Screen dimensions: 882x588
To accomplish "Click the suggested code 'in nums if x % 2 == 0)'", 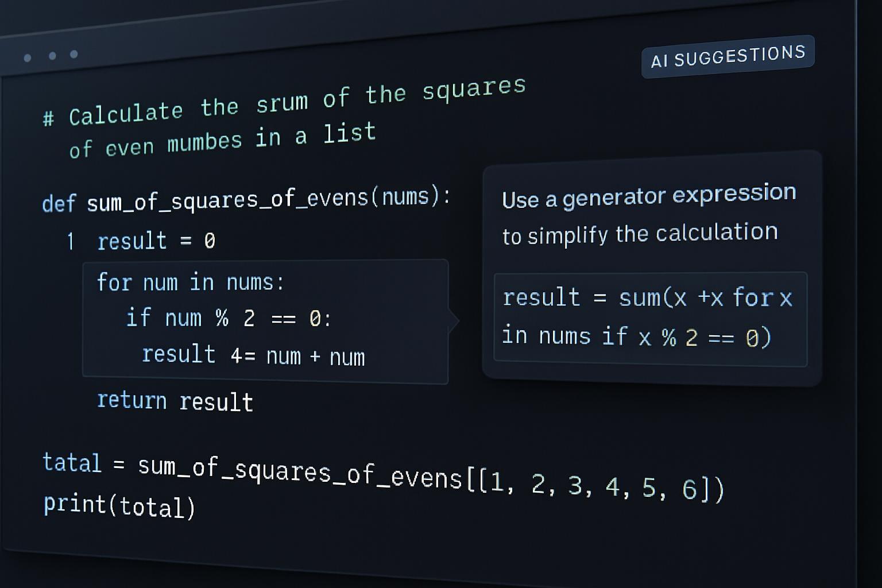I will (636, 336).
